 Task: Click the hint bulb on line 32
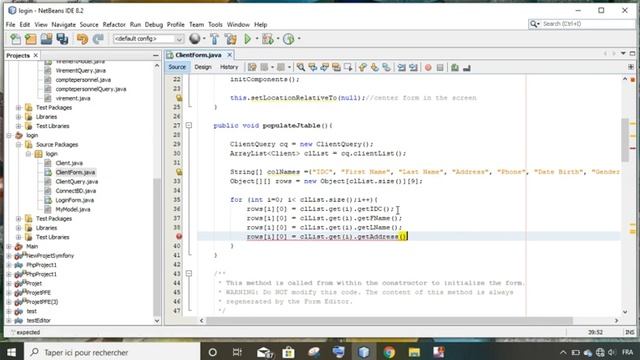(179, 172)
